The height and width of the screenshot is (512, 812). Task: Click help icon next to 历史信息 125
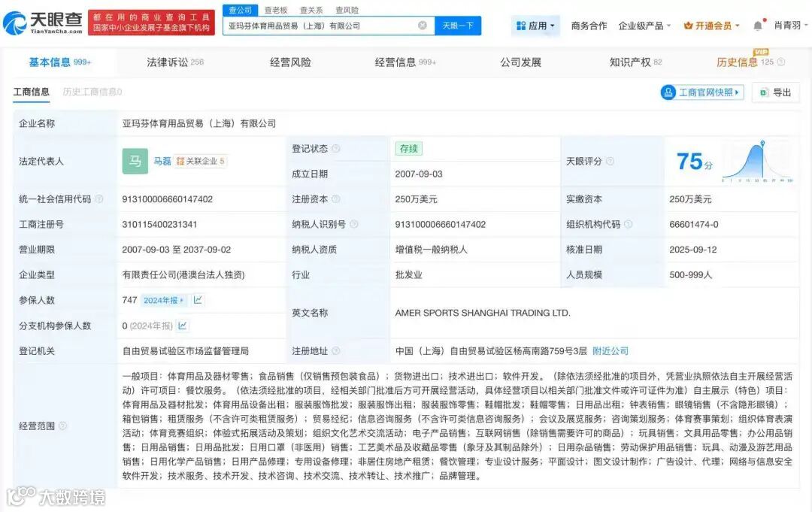[781, 62]
